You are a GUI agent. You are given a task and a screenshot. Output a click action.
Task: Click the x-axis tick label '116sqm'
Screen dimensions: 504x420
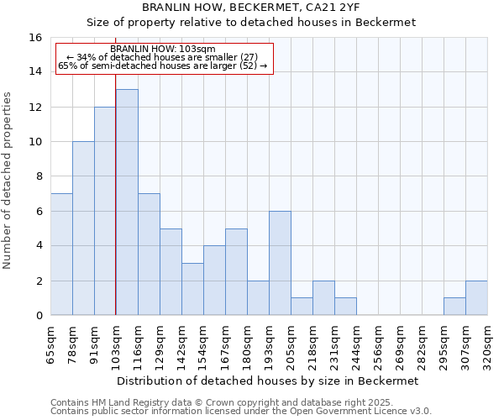139,349
